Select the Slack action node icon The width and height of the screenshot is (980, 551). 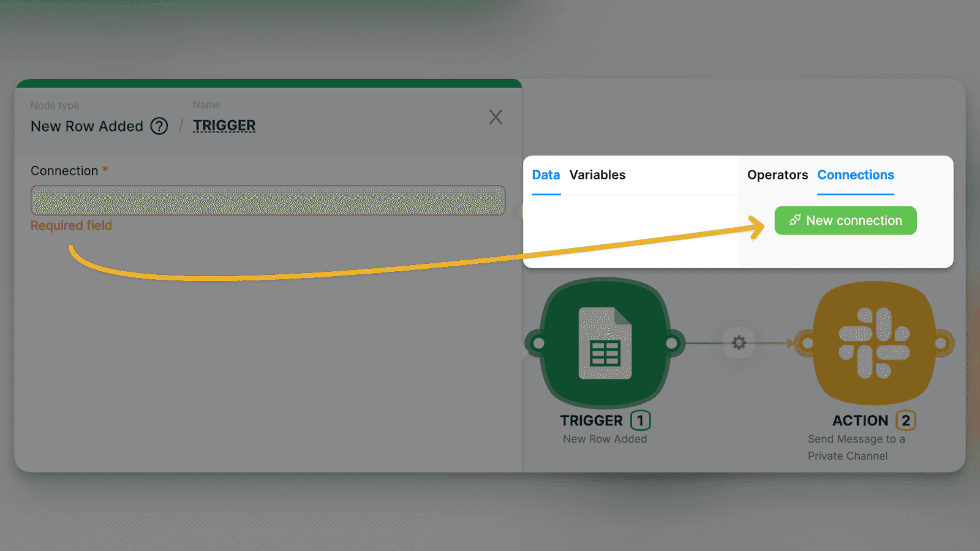pyautogui.click(x=874, y=343)
